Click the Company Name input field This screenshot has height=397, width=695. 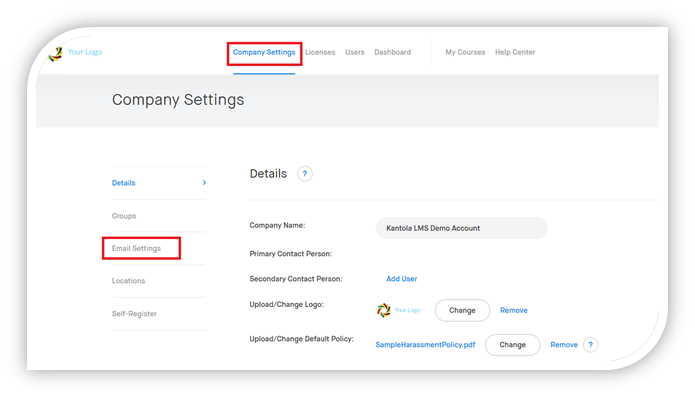click(x=461, y=228)
